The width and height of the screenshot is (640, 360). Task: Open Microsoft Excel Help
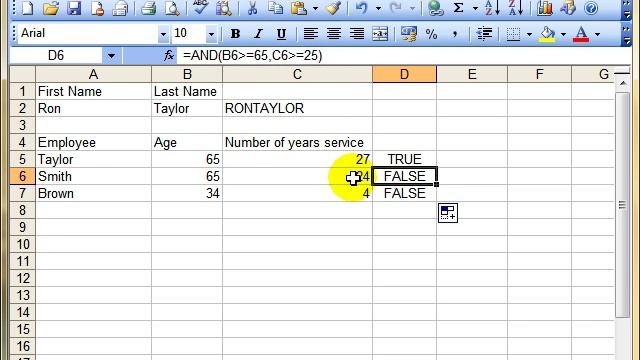pyautogui.click(x=591, y=8)
